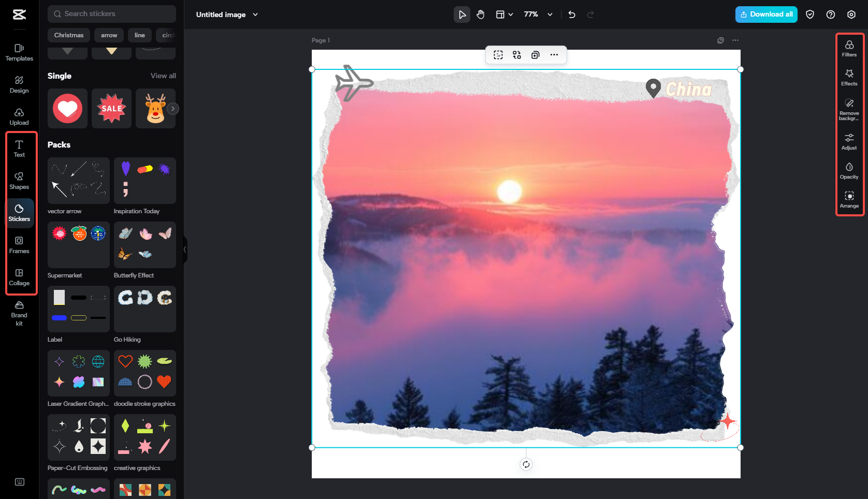The image size is (868, 499).
Task: Select the Christmas sticker tag
Action: (68, 35)
